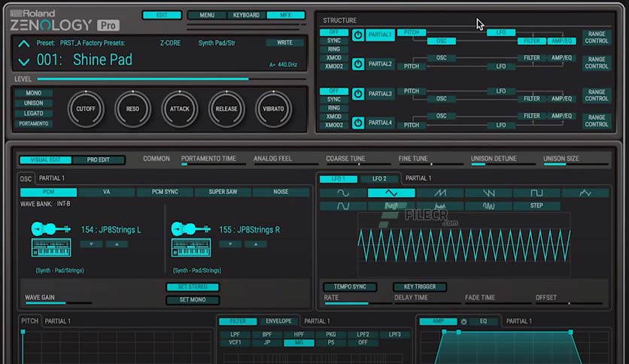Click violin icon for 154 JP8Strings L
Image resolution: width=629 pixels, height=364 pixels.
[x=50, y=229]
